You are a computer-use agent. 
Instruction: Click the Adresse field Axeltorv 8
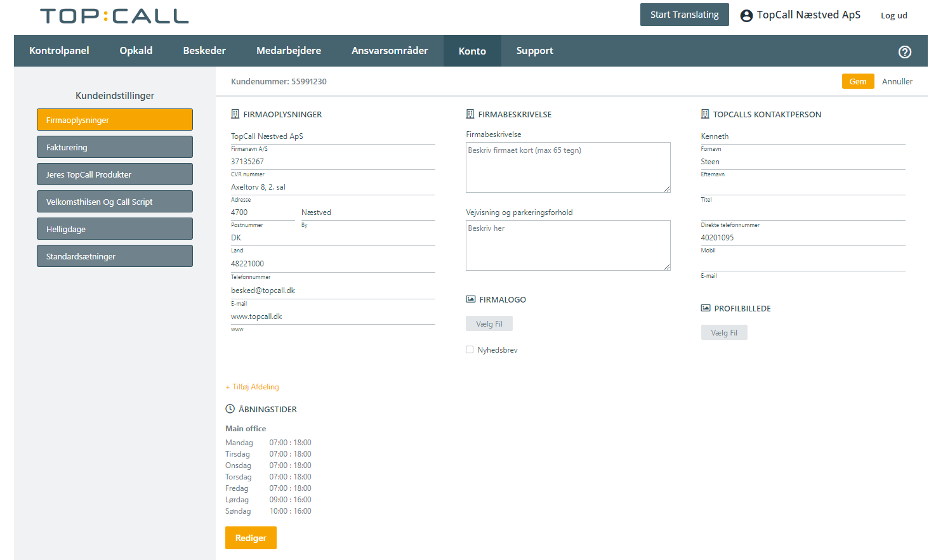333,187
